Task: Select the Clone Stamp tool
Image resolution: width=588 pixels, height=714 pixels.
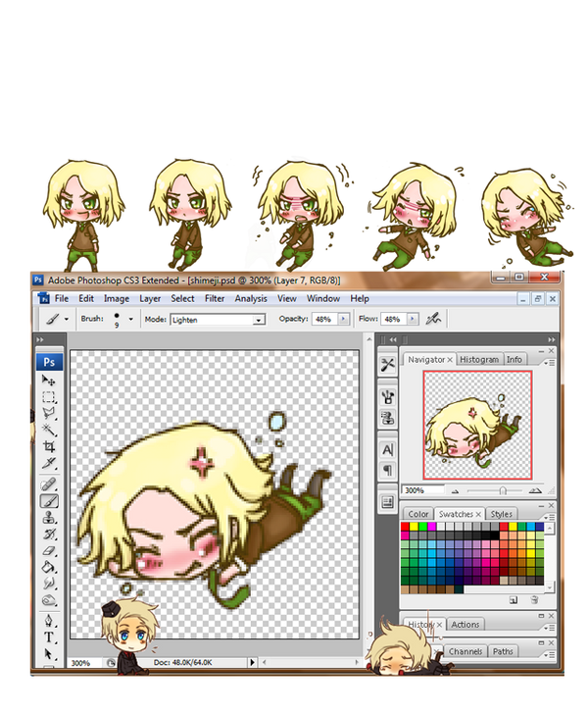Action: click(49, 518)
